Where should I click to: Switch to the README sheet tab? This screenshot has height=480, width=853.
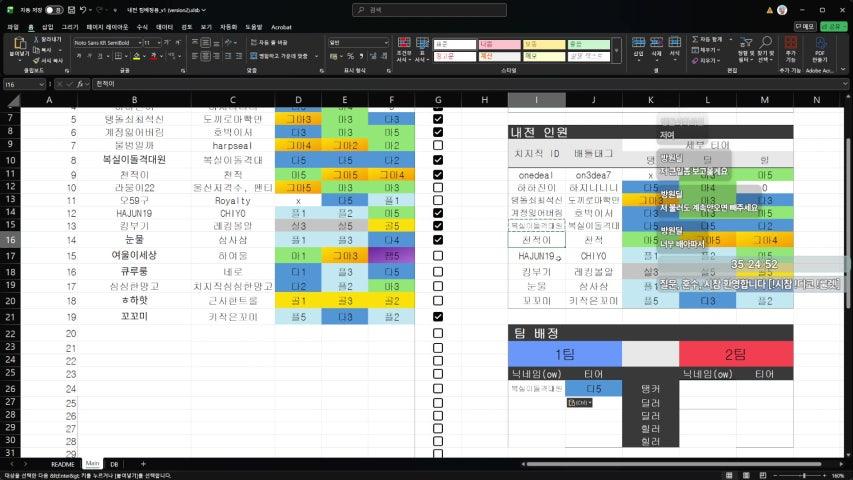(63, 464)
